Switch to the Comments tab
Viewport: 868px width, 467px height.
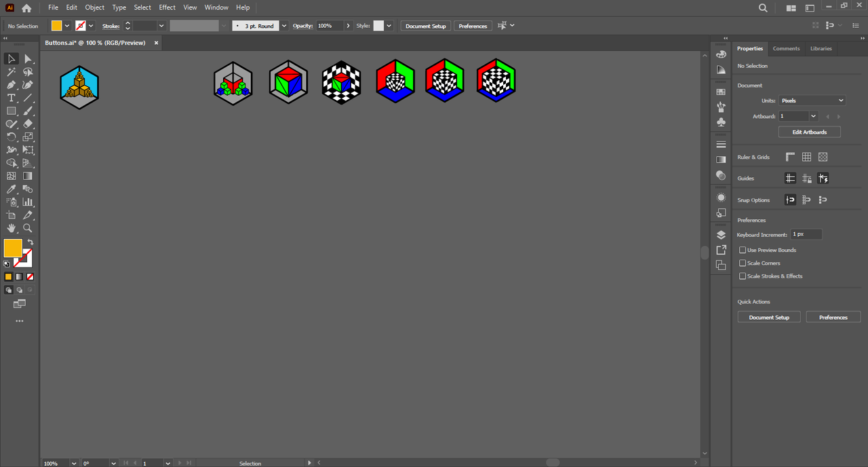tap(786, 48)
